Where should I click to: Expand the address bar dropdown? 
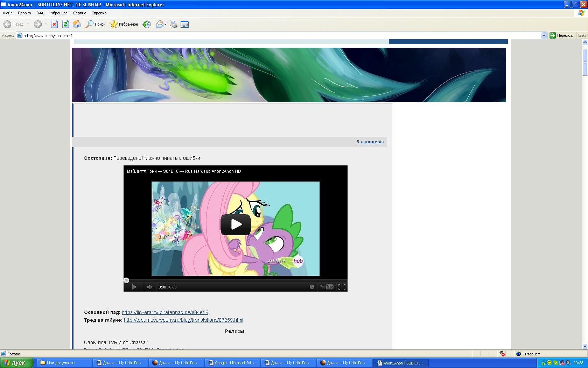click(x=544, y=35)
